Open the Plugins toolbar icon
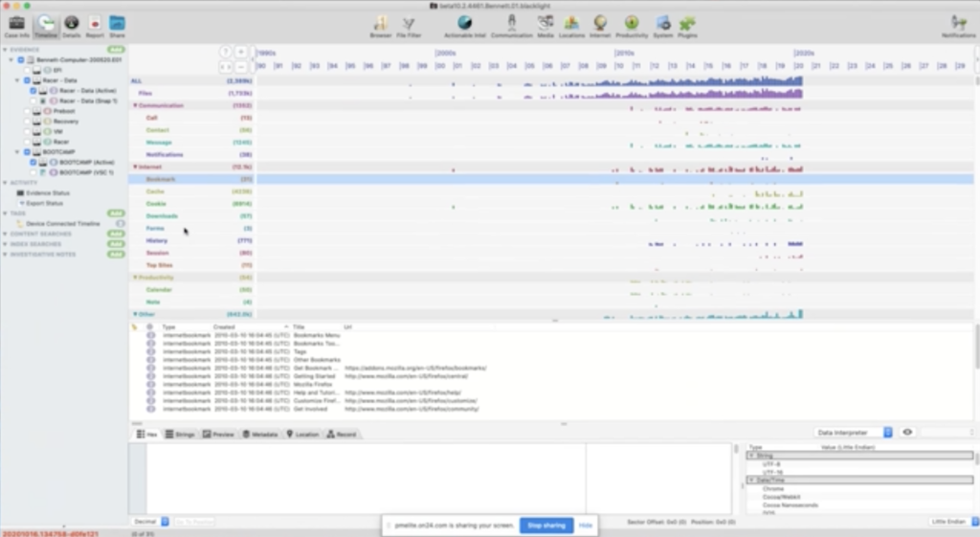This screenshot has width=980, height=537. (x=687, y=25)
